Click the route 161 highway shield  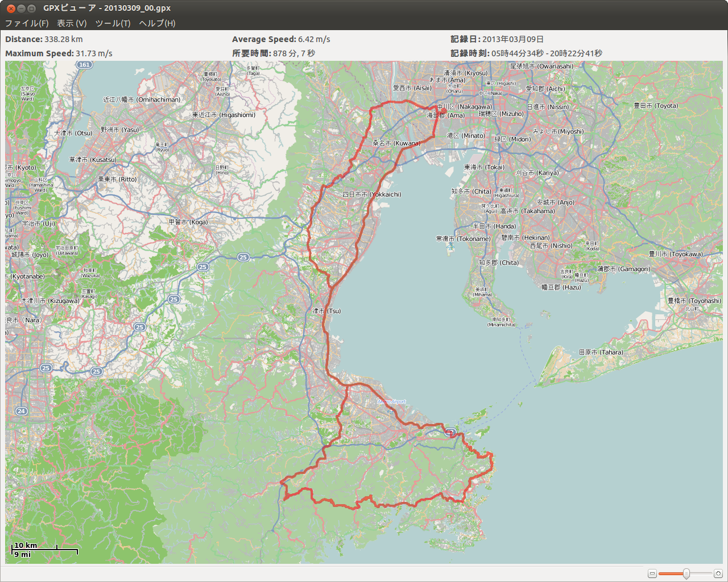point(84,65)
